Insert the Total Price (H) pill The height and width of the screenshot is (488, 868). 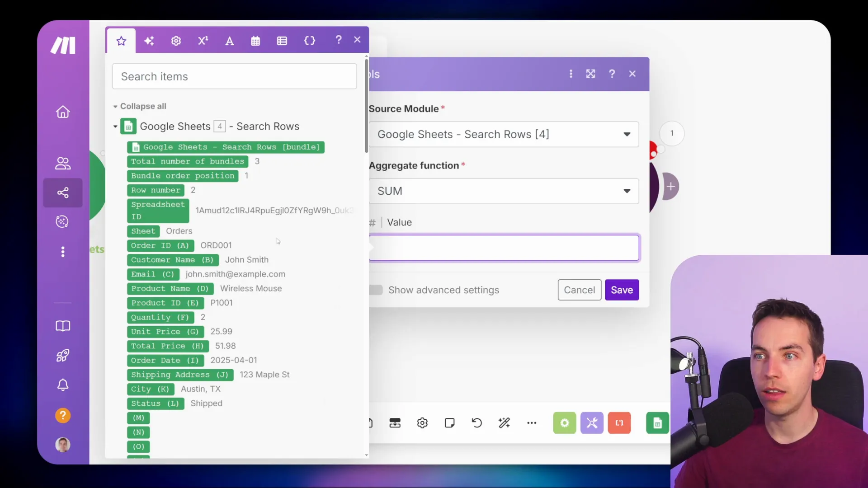point(168,347)
